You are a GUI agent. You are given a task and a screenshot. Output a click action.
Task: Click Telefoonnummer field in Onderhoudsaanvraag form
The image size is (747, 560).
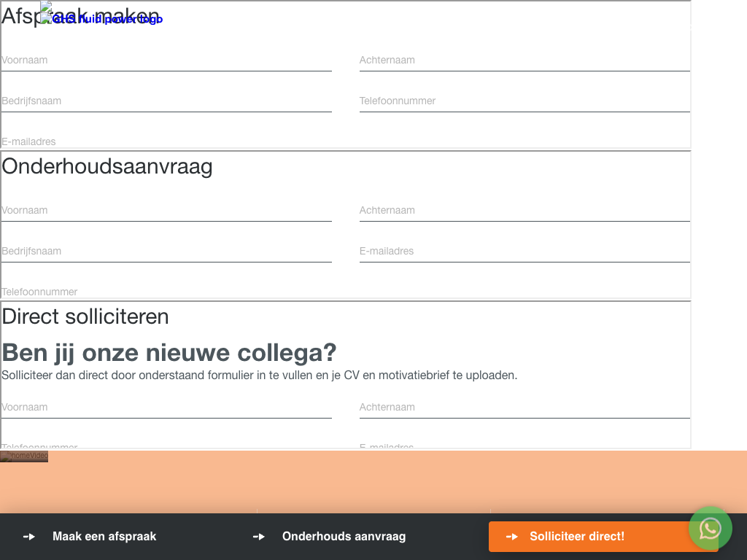[x=166, y=292]
